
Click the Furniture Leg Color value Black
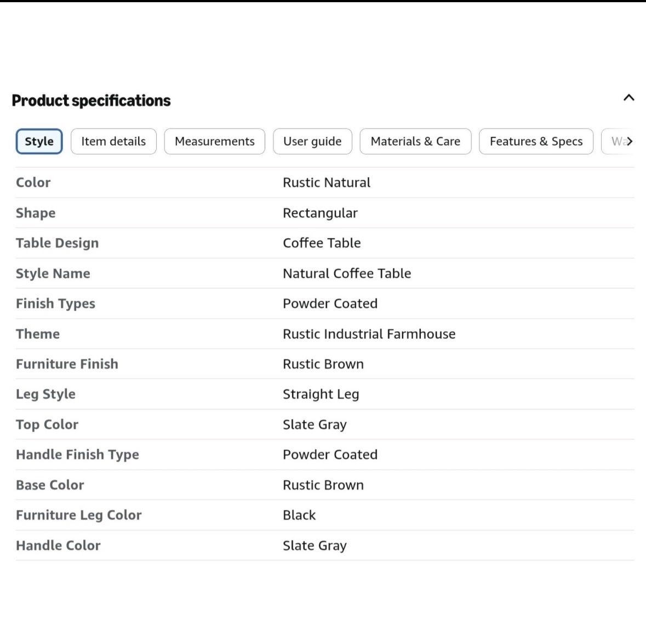click(299, 515)
